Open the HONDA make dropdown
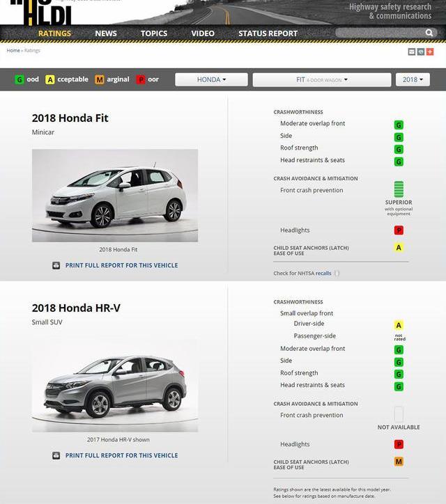The width and height of the screenshot is (446, 504). point(211,79)
